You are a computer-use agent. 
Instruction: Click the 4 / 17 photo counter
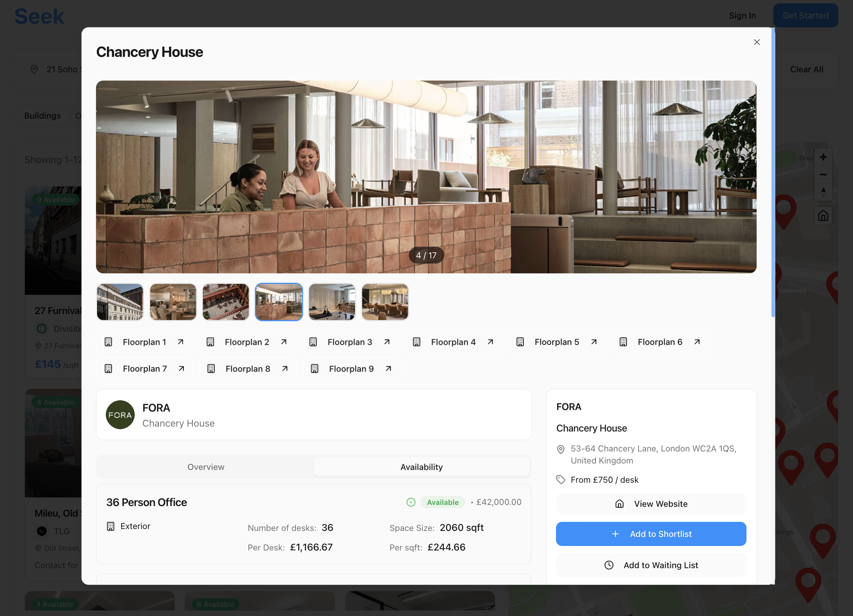tap(426, 255)
